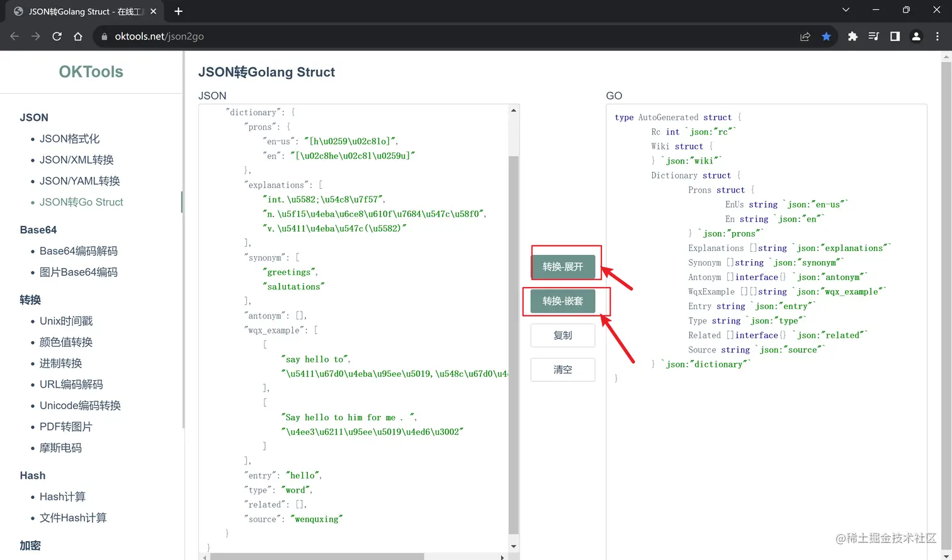The height and width of the screenshot is (560, 952).
Task: Open Unix时间戳 tool
Action: tap(66, 321)
